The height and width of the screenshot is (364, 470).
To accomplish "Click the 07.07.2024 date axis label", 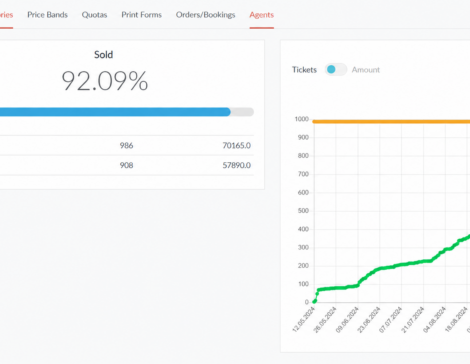I will tap(391, 319).
